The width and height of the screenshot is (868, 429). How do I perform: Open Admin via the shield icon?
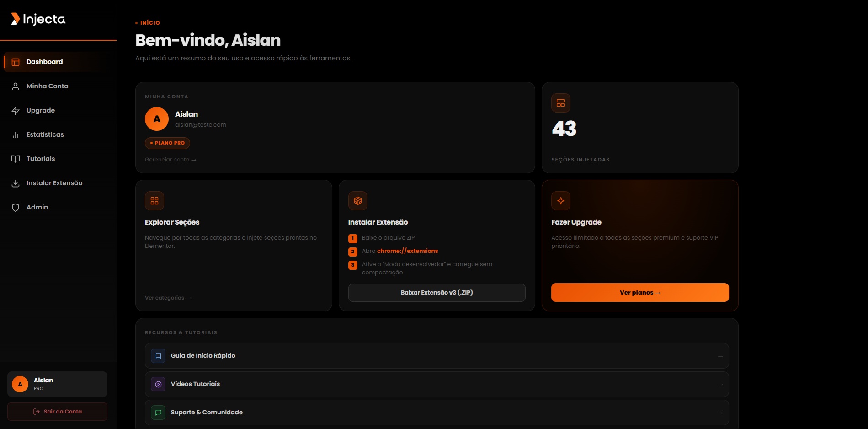tap(16, 207)
